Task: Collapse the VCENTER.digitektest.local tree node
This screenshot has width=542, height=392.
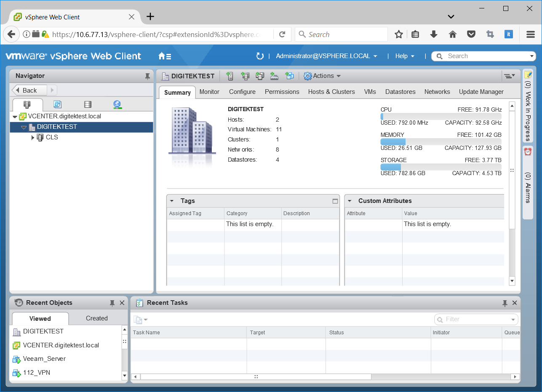Action: [15, 117]
